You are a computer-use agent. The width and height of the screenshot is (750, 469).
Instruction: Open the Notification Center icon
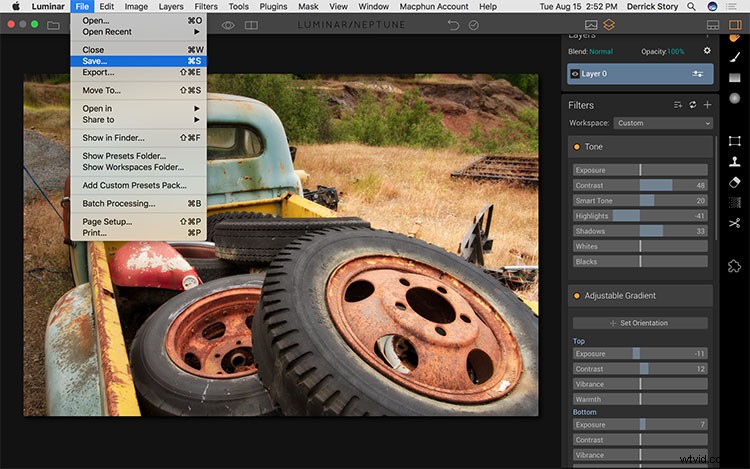(x=731, y=6)
